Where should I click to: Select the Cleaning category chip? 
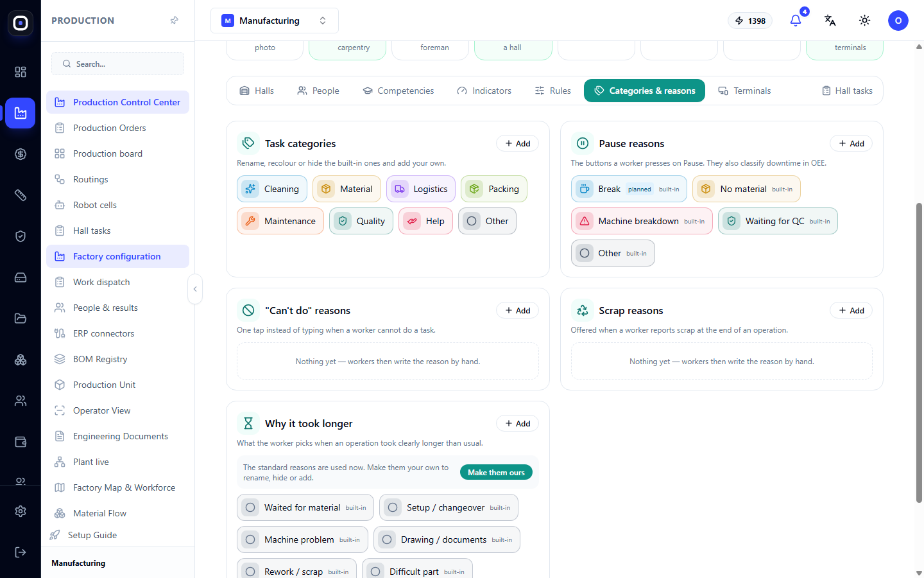(272, 189)
